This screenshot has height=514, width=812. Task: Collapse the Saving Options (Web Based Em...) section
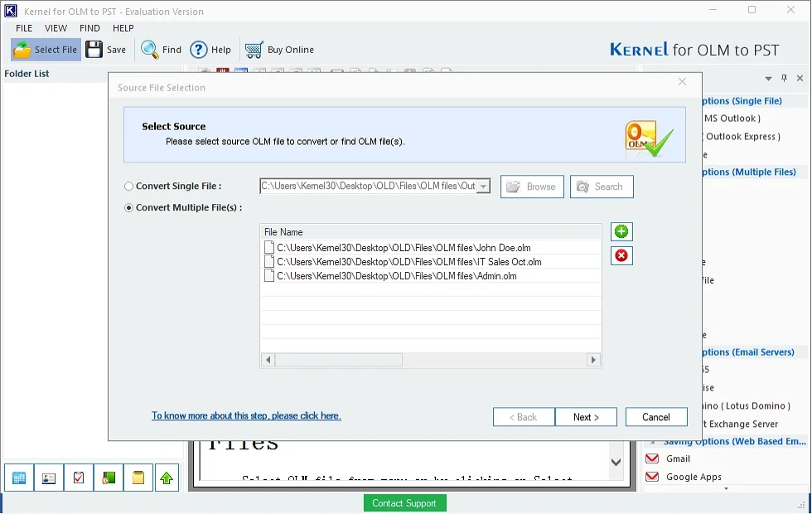point(653,442)
